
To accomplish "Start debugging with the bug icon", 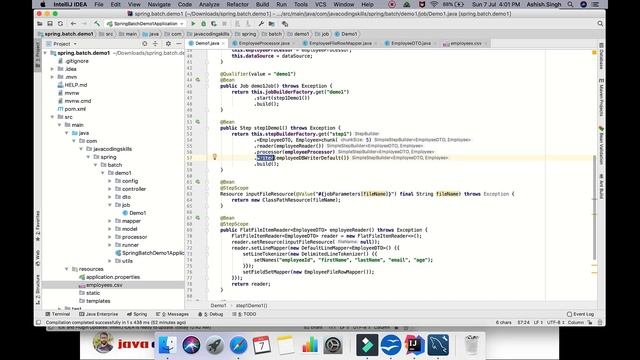I will [x=203, y=24].
